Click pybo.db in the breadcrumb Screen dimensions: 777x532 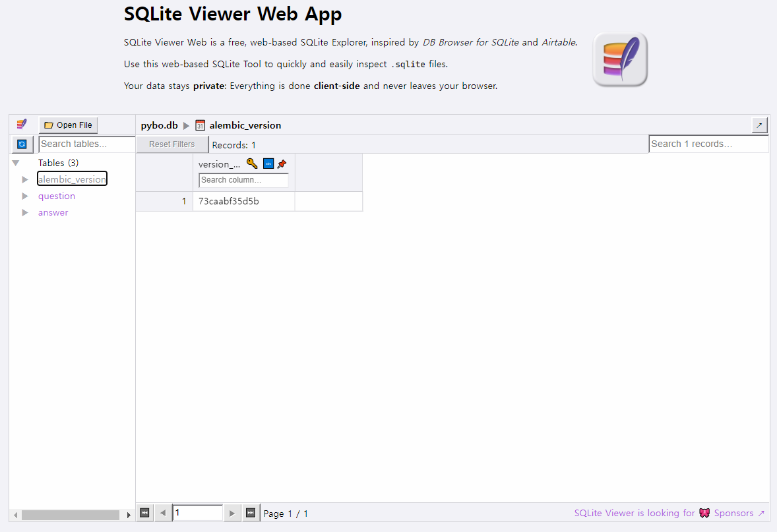[x=159, y=125]
